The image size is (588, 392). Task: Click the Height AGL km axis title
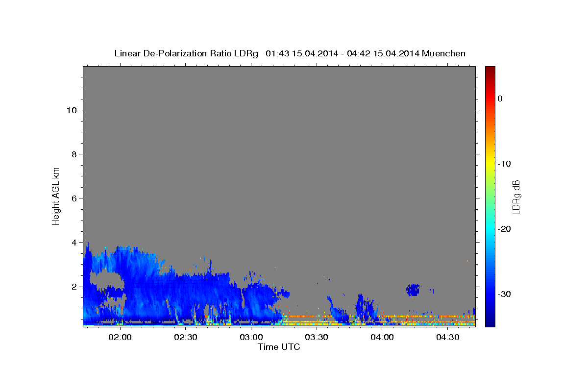[56, 196]
